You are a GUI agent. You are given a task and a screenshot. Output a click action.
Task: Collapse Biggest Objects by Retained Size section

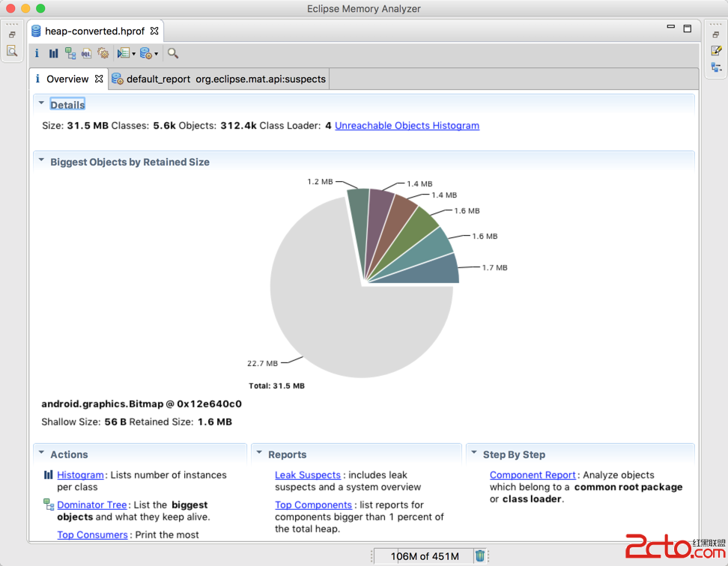[x=41, y=161]
